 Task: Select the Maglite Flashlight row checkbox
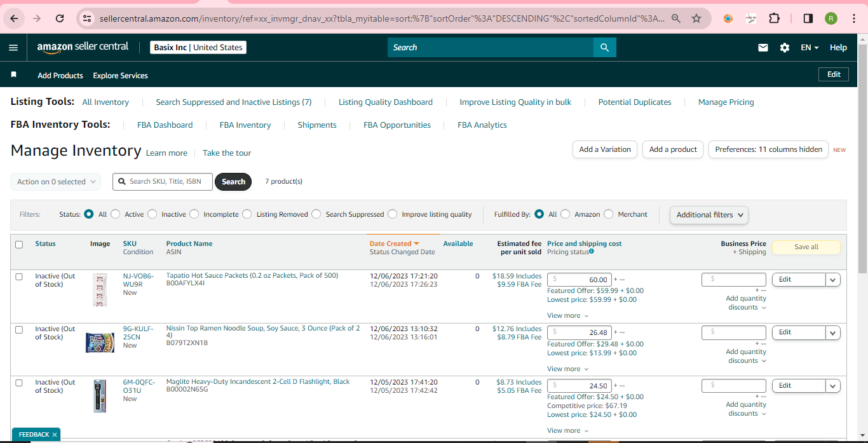tap(19, 383)
